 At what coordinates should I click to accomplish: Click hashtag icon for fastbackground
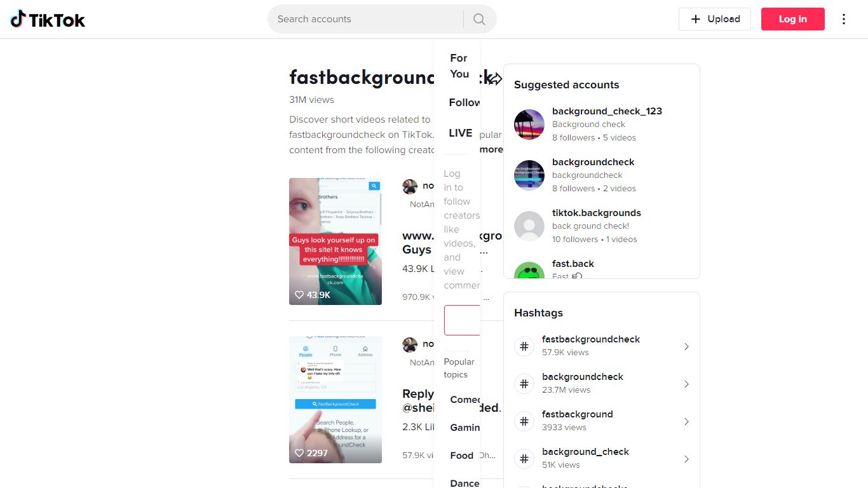[524, 421]
